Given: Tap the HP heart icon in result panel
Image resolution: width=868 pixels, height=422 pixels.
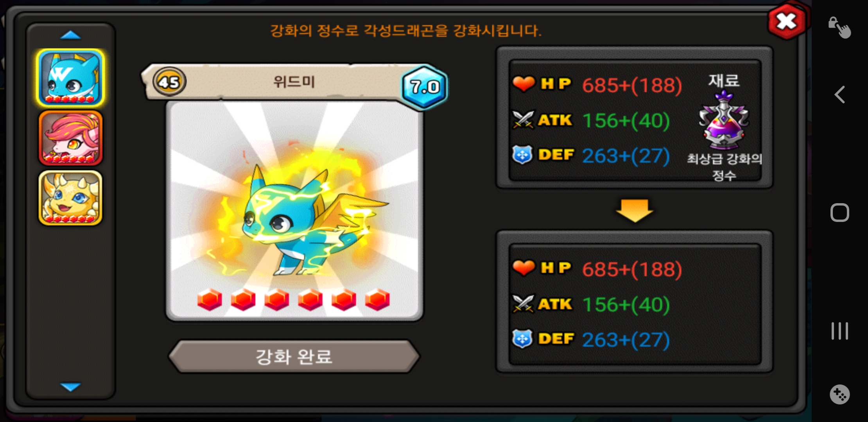Looking at the screenshot, I should (x=524, y=268).
